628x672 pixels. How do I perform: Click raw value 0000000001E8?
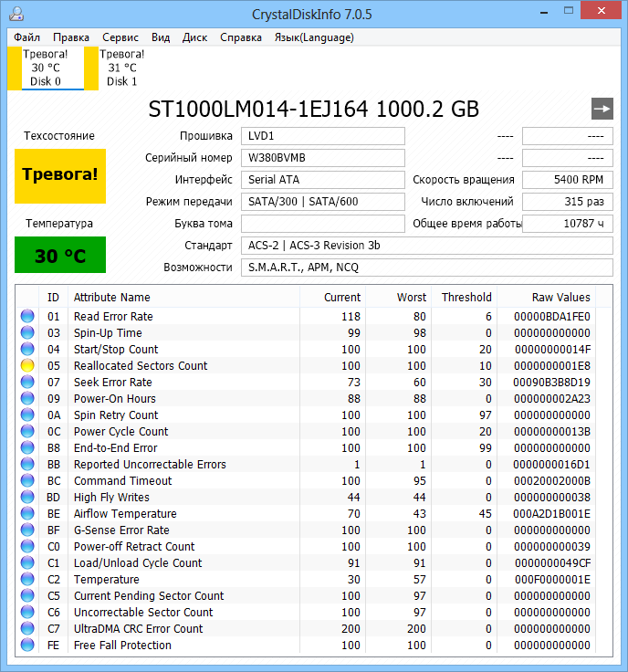551,365
